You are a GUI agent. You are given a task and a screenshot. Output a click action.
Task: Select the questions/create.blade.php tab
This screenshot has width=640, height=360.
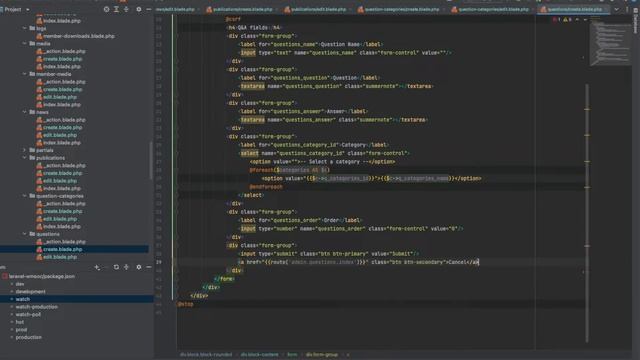pyautogui.click(x=573, y=9)
